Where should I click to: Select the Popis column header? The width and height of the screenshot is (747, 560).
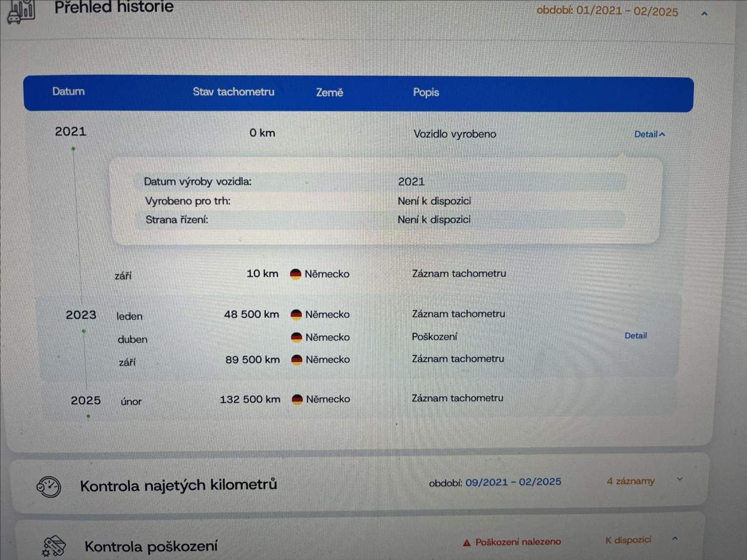click(426, 93)
